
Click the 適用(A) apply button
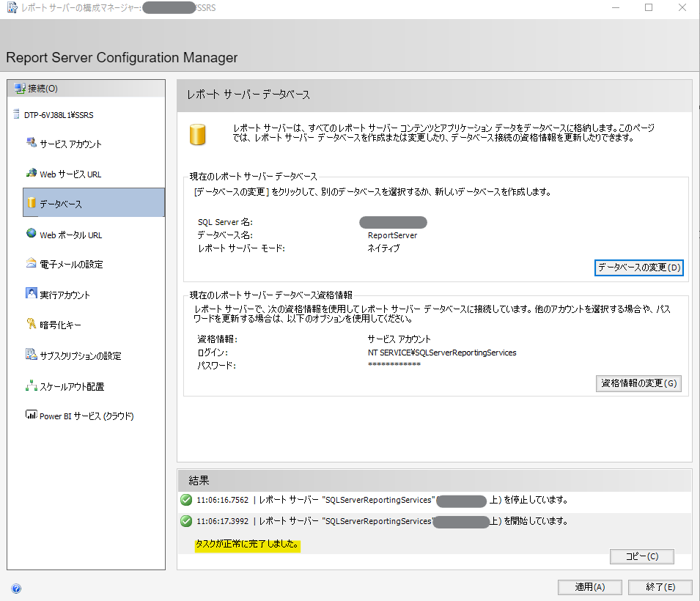pos(589,587)
